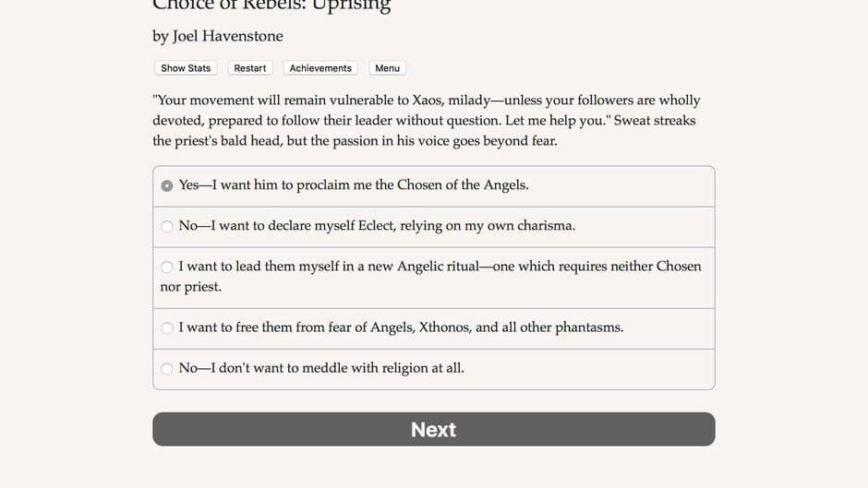Click the Next button to continue
This screenshot has width=868, height=488.
[x=433, y=429]
